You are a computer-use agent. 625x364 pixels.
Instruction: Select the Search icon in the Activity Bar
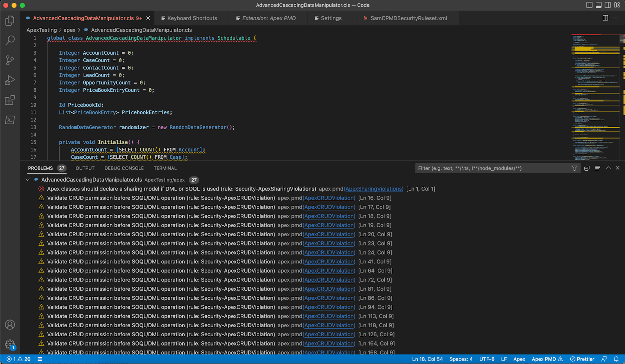10,40
